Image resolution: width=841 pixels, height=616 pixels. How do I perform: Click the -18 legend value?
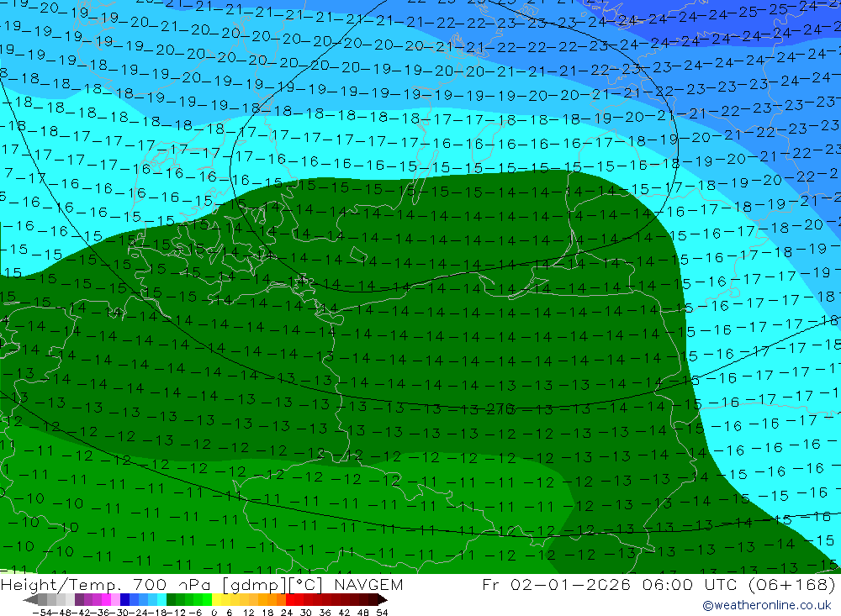pos(158,613)
